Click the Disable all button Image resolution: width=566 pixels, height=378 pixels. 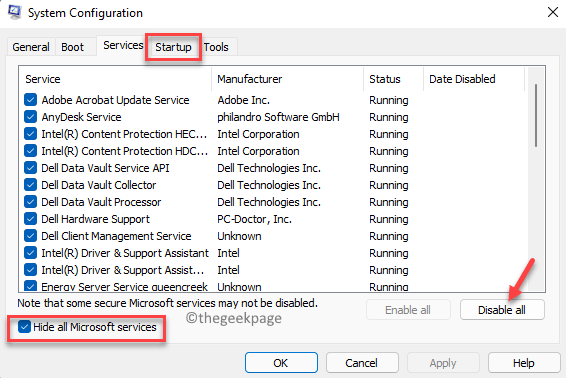point(502,310)
